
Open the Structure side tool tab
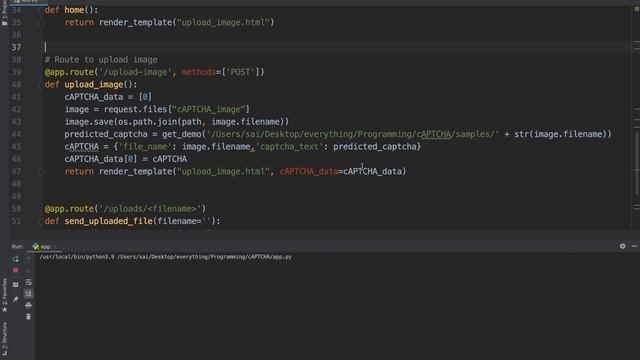pos(4,340)
